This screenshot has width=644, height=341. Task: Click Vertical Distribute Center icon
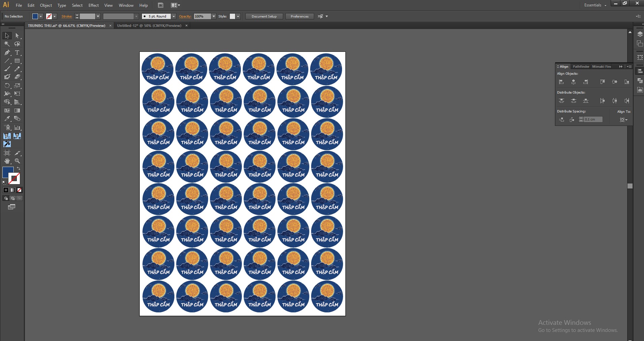coord(574,101)
